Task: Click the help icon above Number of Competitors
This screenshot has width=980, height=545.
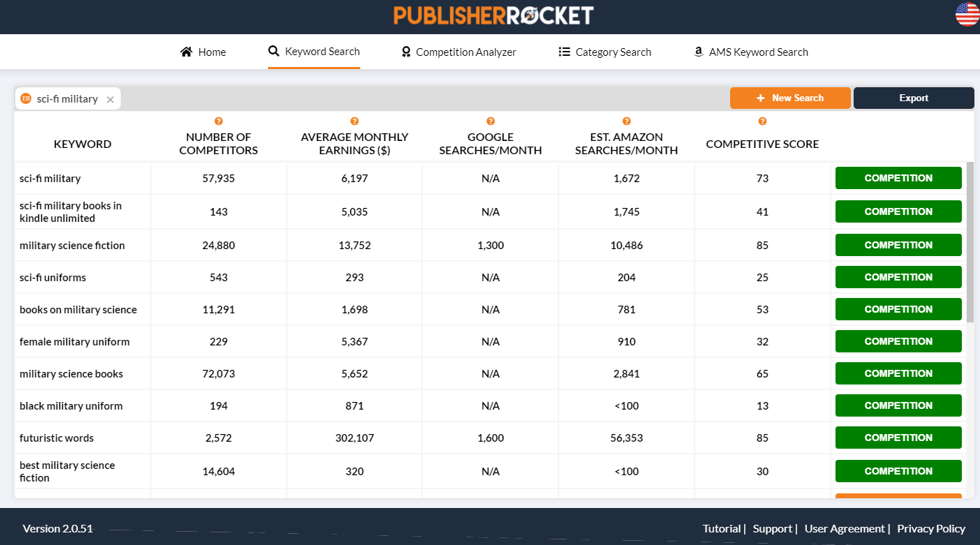Action: pyautogui.click(x=218, y=121)
